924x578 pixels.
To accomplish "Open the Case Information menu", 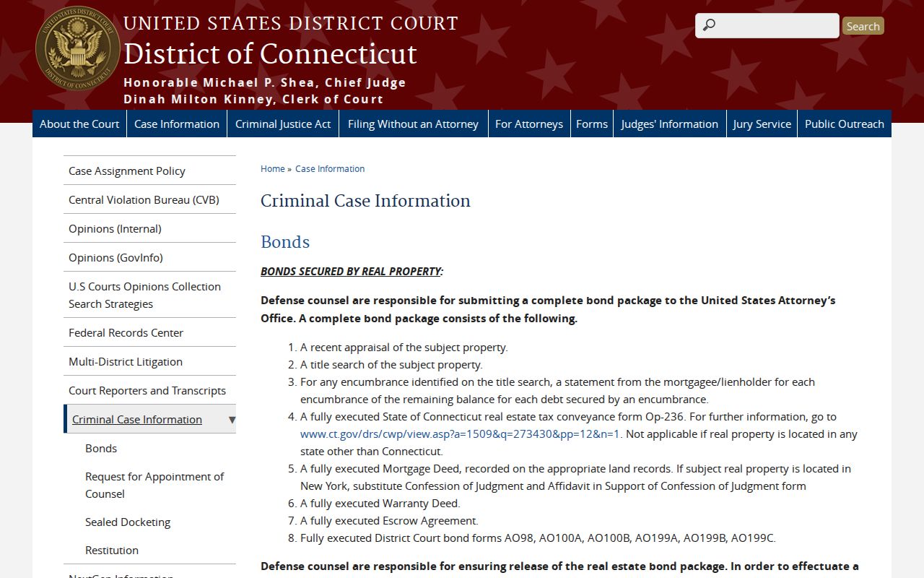I will (177, 124).
